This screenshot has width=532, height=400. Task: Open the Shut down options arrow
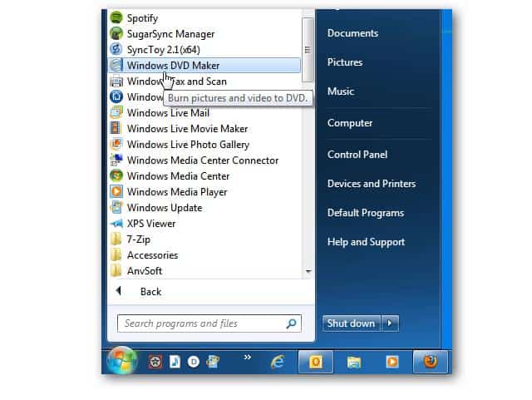point(392,323)
